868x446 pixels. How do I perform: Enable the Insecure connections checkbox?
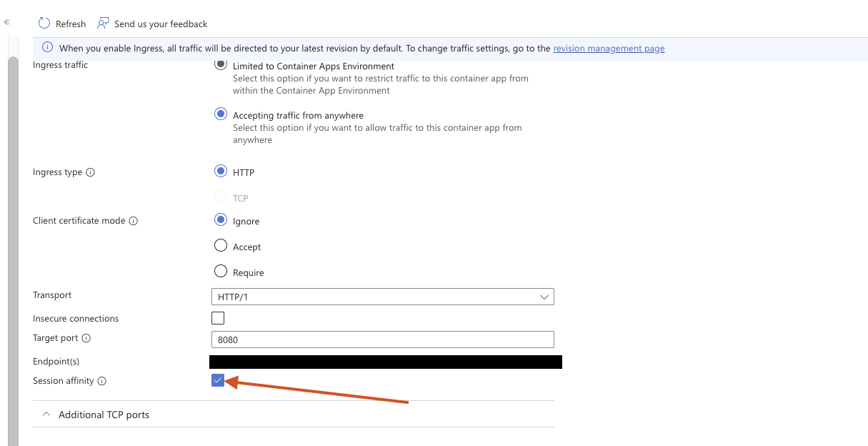[218, 318]
